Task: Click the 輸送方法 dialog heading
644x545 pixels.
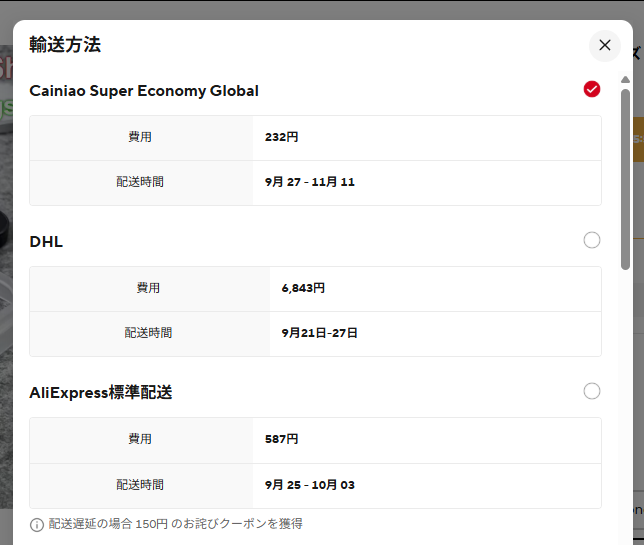Action: (65, 45)
